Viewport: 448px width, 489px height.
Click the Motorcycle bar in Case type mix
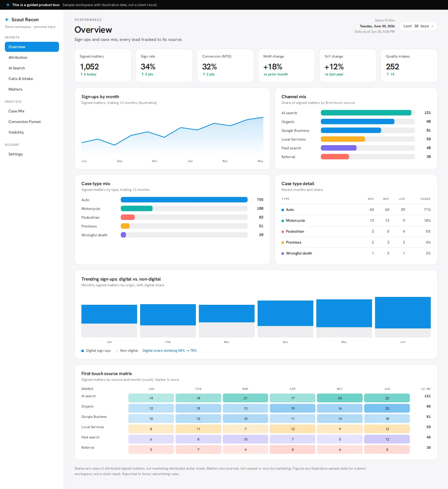pyautogui.click(x=137, y=208)
